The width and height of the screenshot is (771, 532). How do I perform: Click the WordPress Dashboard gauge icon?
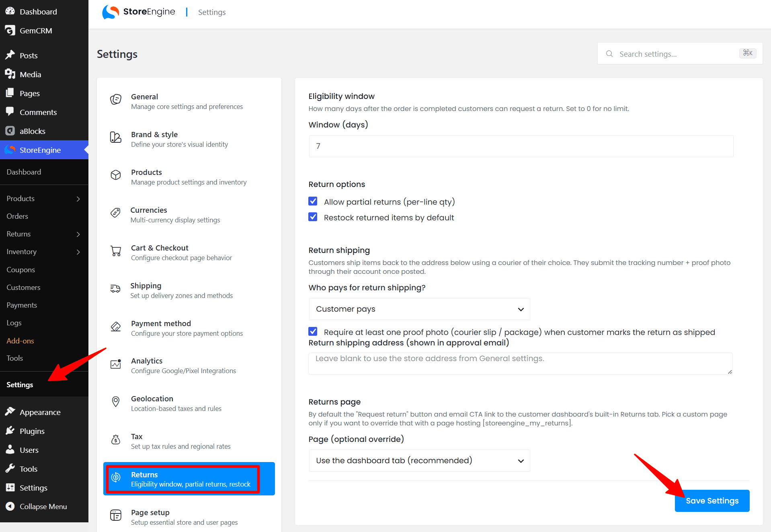[x=10, y=11]
